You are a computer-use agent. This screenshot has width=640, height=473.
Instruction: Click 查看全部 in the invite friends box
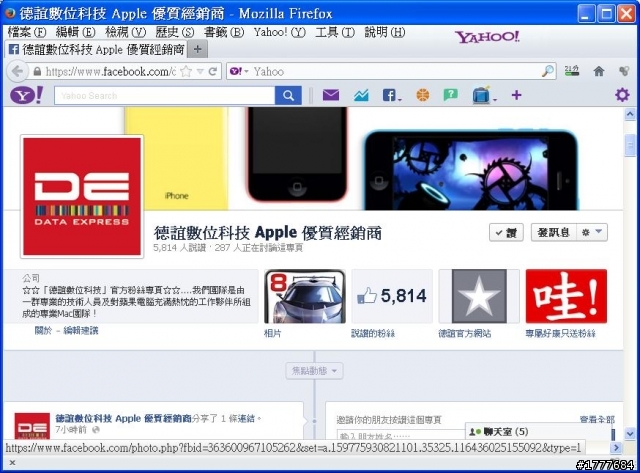[x=597, y=419]
